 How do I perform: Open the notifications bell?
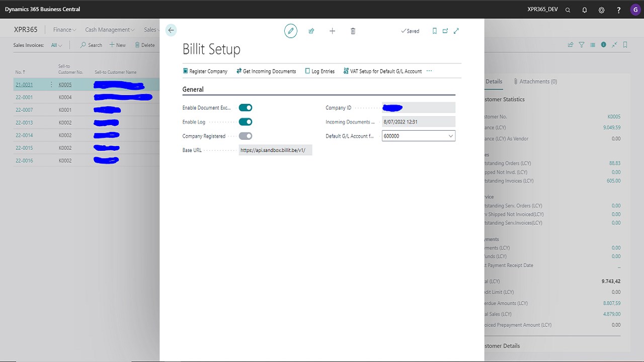point(585,10)
